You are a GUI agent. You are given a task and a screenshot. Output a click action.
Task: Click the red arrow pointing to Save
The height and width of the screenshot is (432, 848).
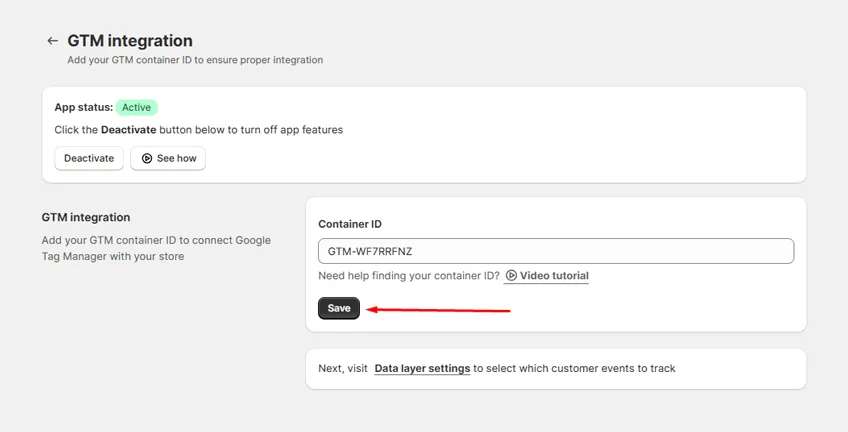[439, 310]
